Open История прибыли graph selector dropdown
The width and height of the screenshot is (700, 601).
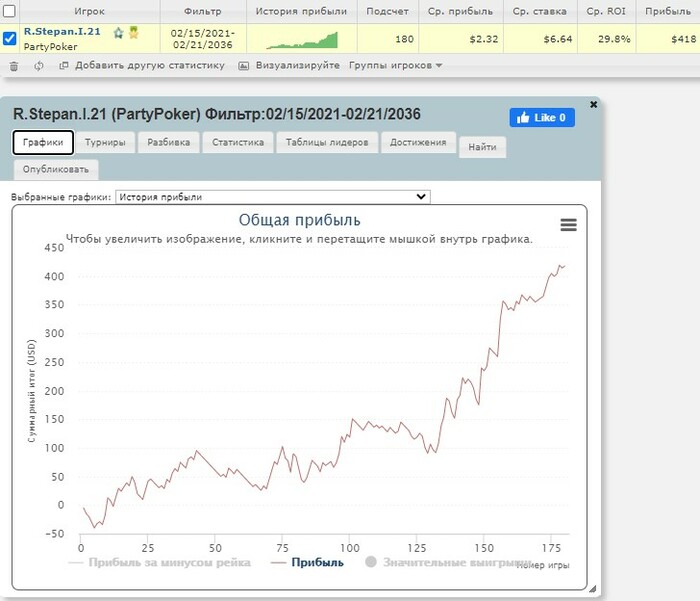[x=273, y=197]
